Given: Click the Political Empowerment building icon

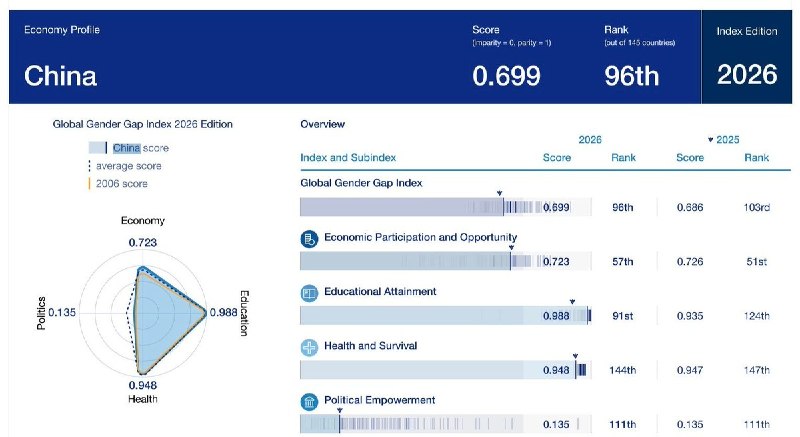Looking at the screenshot, I should click(x=309, y=402).
